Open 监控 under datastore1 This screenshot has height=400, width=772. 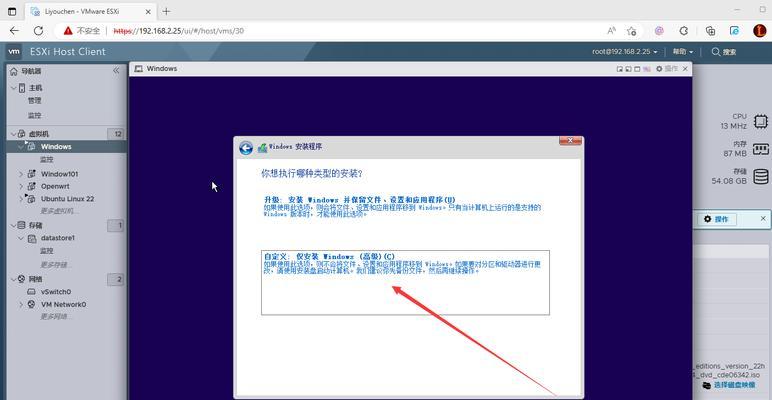click(46, 251)
